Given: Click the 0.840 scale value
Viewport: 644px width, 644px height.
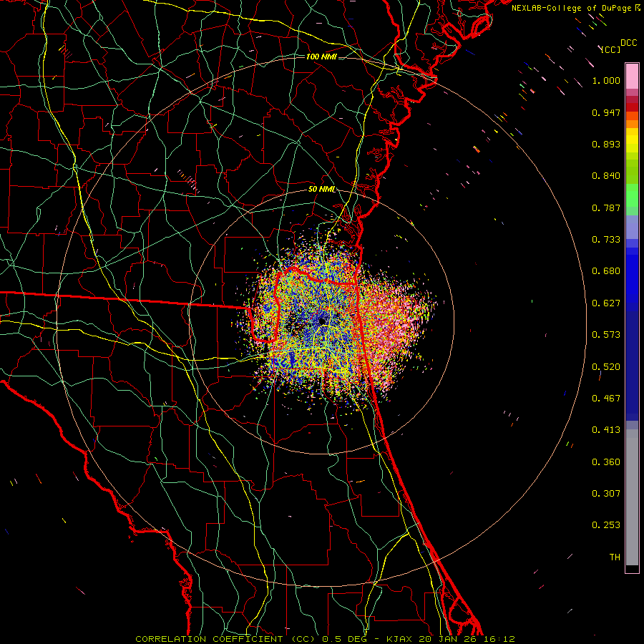Looking at the screenshot, I should [x=606, y=176].
